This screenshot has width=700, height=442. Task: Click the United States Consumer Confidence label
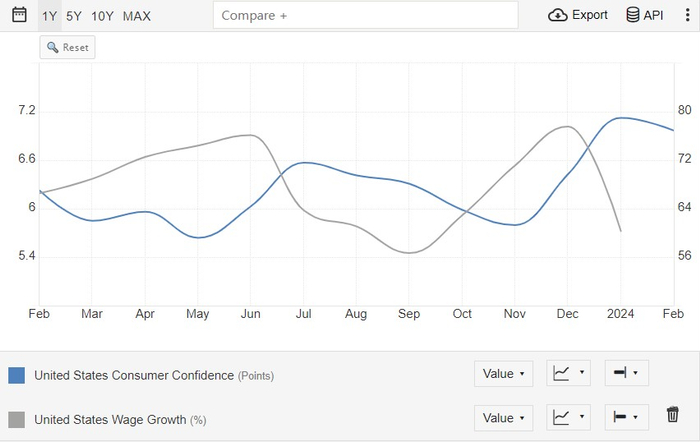point(133,375)
